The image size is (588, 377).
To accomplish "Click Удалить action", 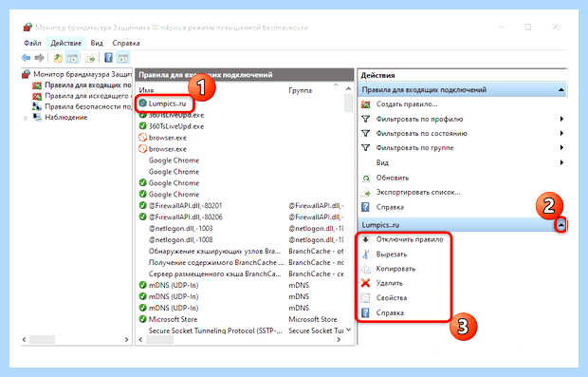I will (x=389, y=283).
